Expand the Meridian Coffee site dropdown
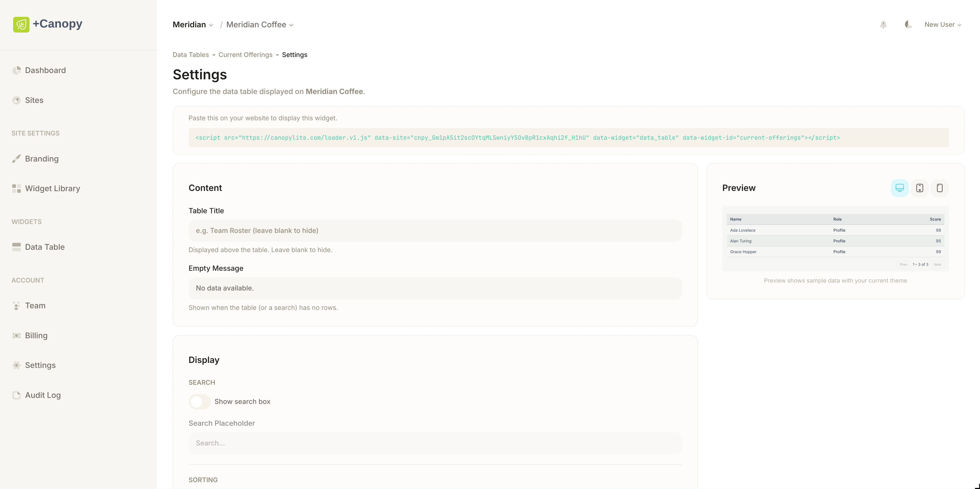Screen dimensions: 980x489 click(x=260, y=25)
